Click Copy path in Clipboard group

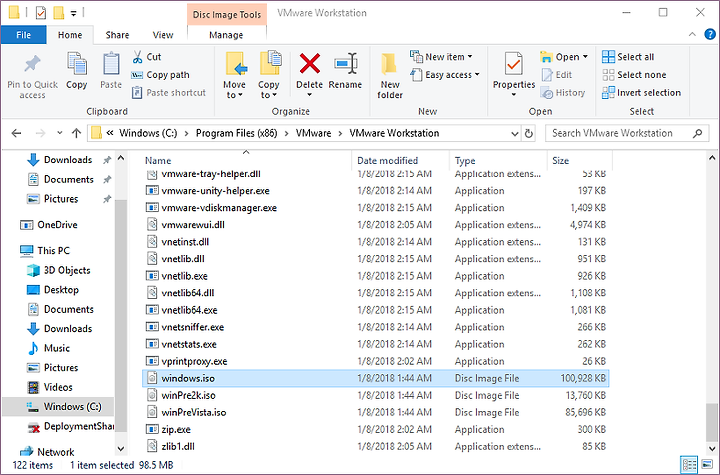pyautogui.click(x=160, y=75)
